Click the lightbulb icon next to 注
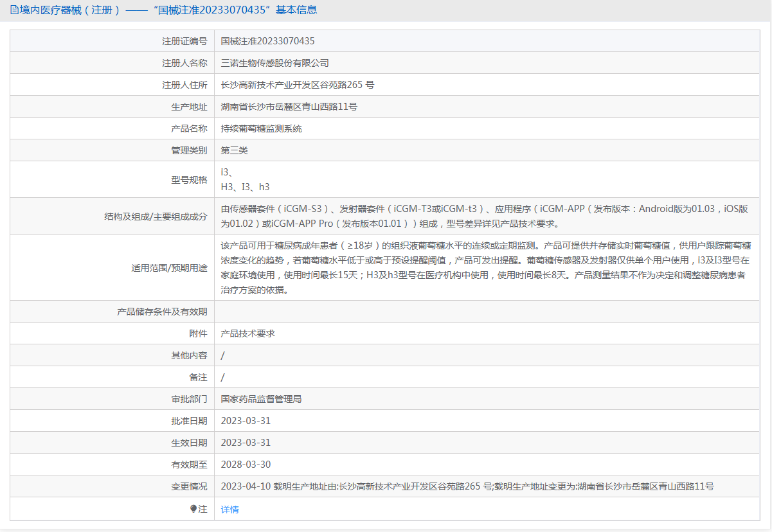The width and height of the screenshot is (772, 532). pos(193,509)
